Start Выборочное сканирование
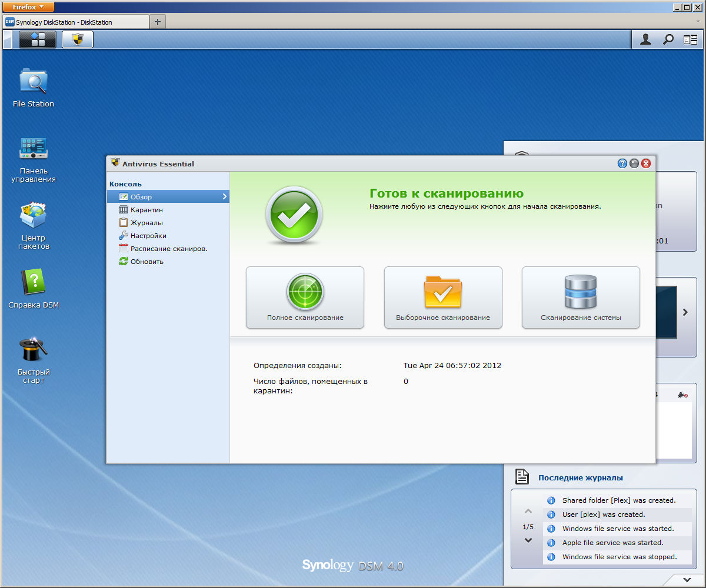 pos(443,298)
